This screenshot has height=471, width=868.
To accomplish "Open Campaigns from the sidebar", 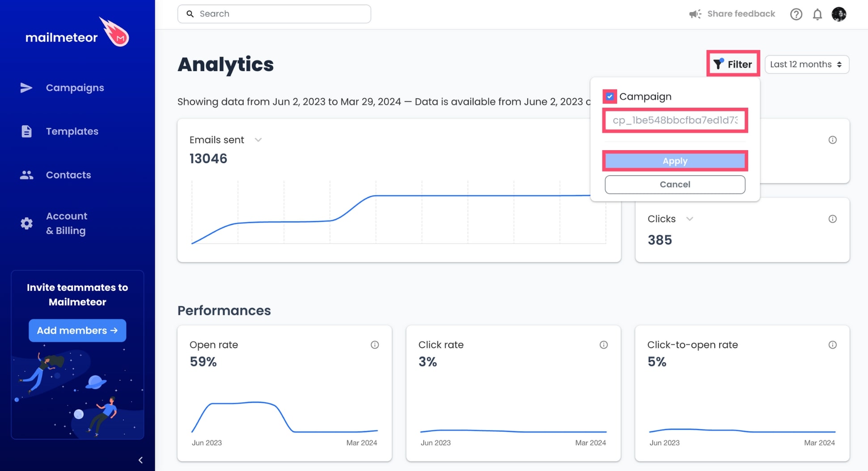I will 75,88.
